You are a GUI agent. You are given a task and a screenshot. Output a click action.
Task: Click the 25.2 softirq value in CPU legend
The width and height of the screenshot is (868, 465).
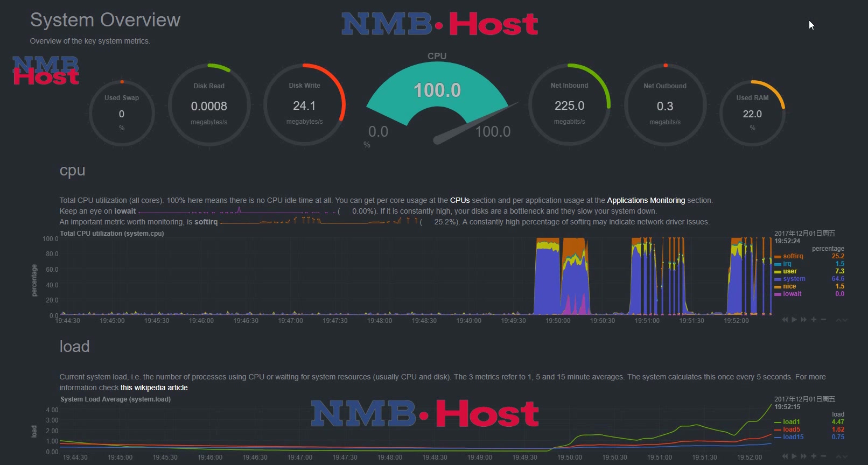pos(838,256)
